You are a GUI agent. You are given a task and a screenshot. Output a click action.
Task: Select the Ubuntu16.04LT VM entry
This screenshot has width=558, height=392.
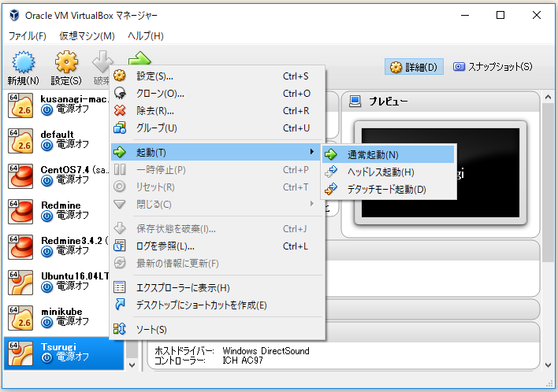click(57, 283)
